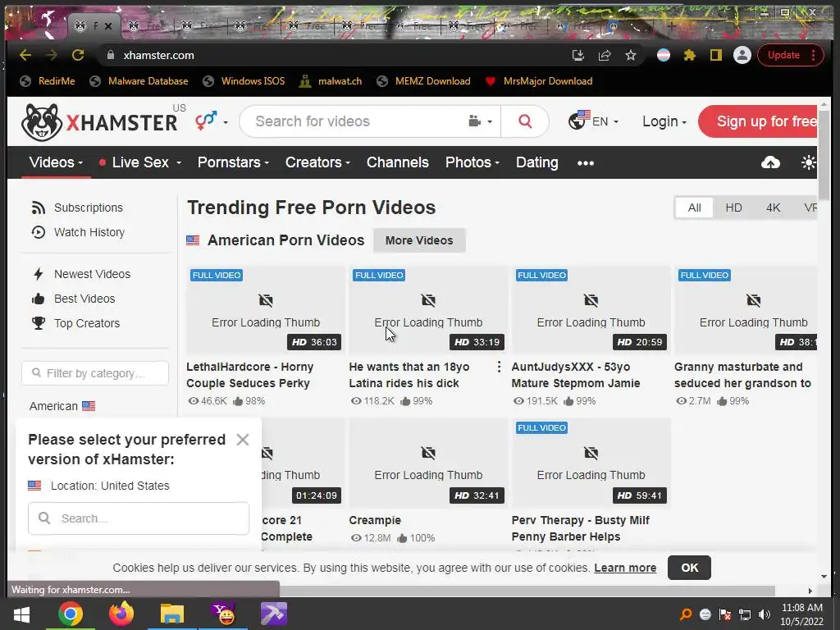
Task: Bookmark this page with the star icon
Action: pyautogui.click(x=631, y=55)
